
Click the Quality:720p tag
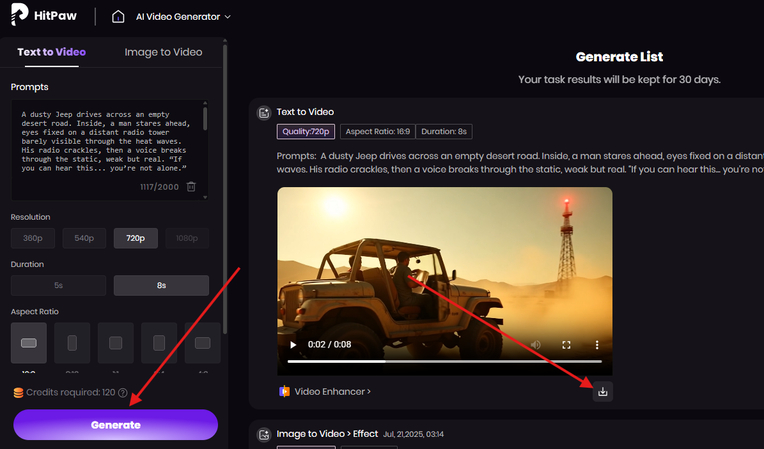coord(306,131)
